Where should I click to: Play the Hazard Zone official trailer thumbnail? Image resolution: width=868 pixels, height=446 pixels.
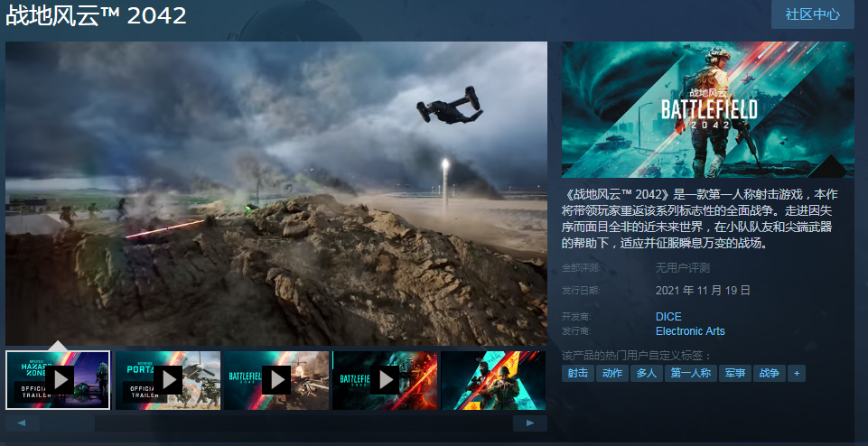pos(58,380)
